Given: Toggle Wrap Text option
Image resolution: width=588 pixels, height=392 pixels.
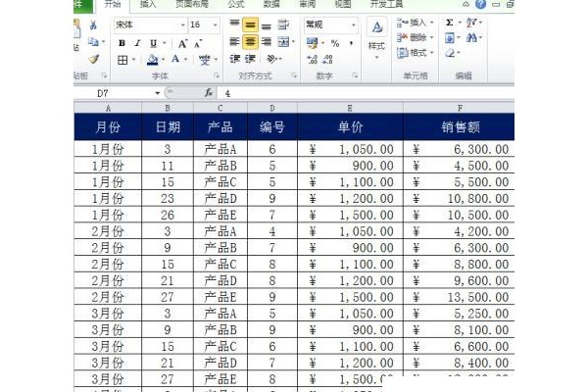Looking at the screenshot, I should click(x=283, y=24).
